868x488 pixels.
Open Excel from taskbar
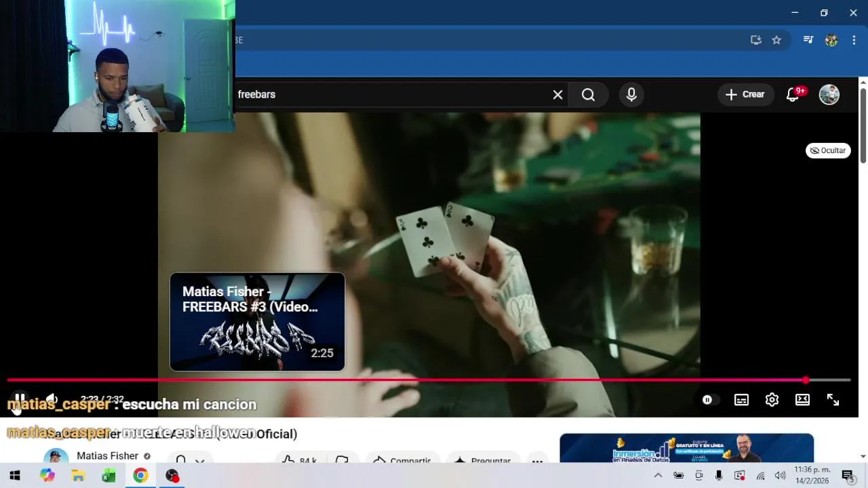coord(108,476)
